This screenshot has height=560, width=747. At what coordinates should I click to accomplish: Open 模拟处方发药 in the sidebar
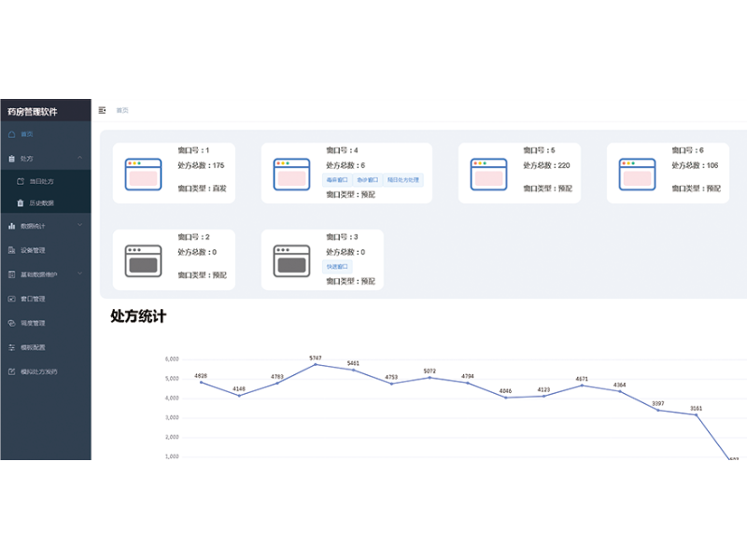click(37, 371)
